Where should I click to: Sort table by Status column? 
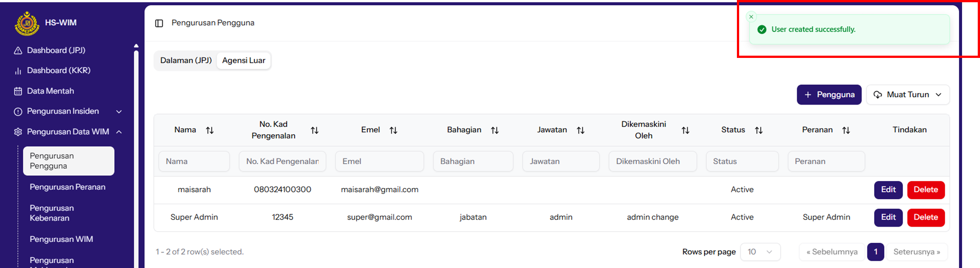pyautogui.click(x=758, y=130)
